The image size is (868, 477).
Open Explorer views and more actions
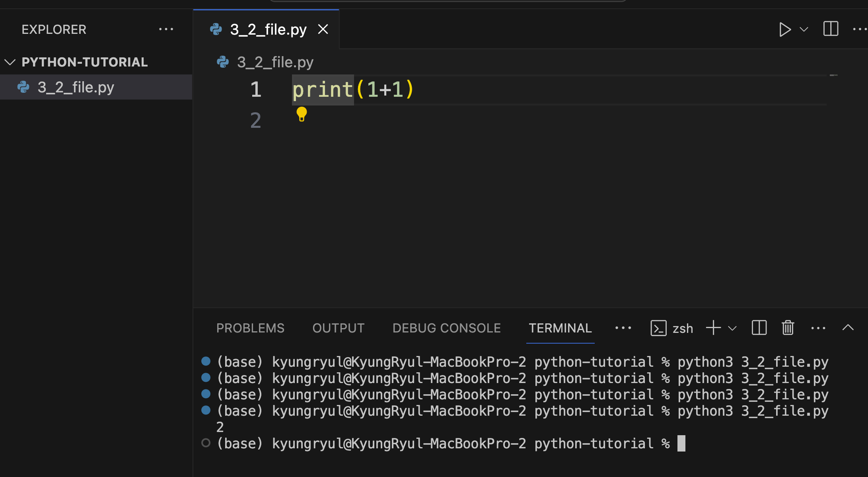166,29
